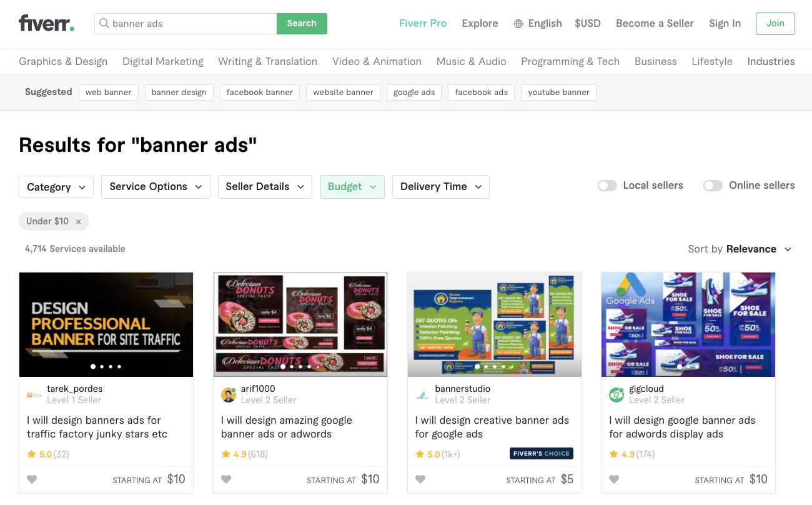Click seller name gigcloud
Image resolution: width=812 pixels, height=505 pixels.
coord(646,389)
